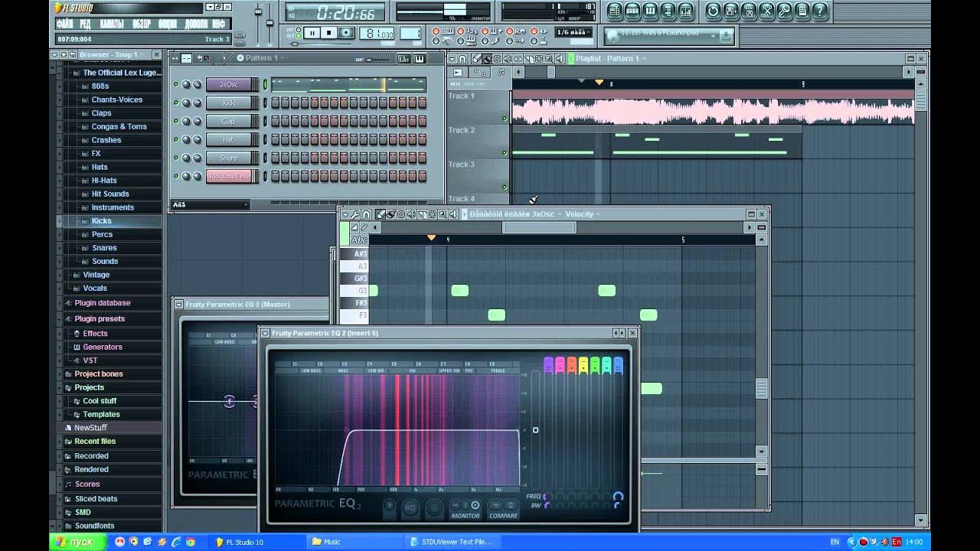This screenshot has height=551, width=980.
Task: Click the wrench tools icon in Piano roll
Action: tap(356, 214)
